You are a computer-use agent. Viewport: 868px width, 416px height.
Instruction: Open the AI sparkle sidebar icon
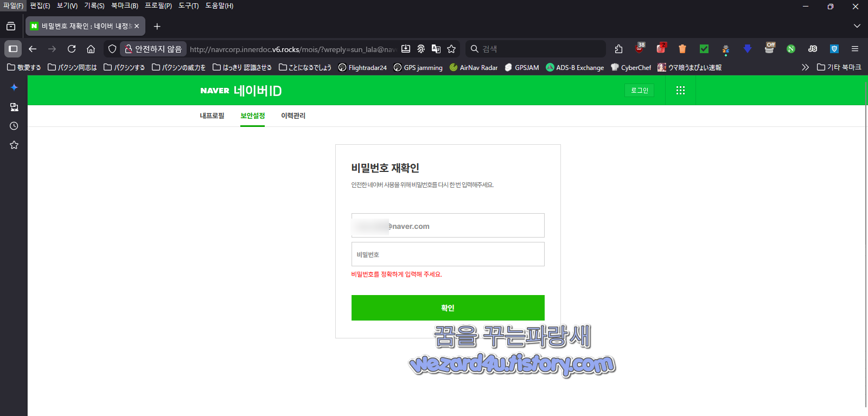tap(14, 87)
